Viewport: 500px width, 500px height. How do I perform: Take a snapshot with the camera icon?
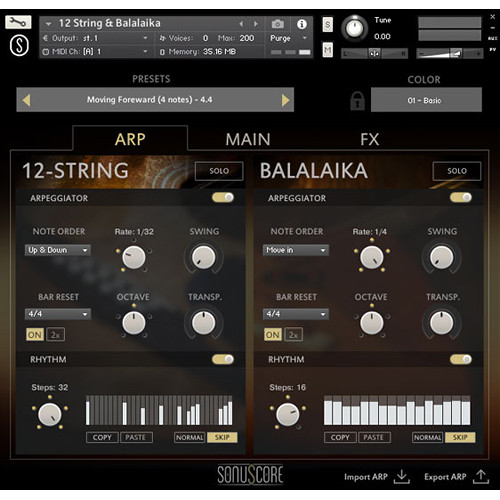tap(277, 24)
